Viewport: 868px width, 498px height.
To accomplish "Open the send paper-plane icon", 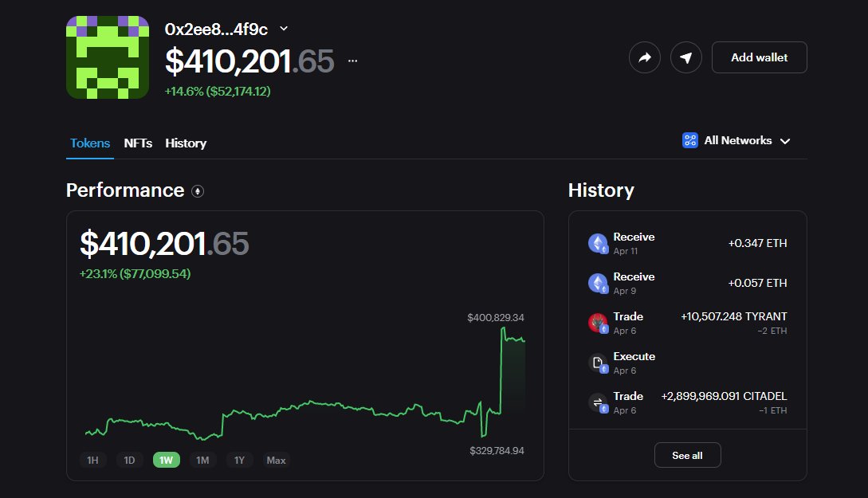I will pos(686,57).
